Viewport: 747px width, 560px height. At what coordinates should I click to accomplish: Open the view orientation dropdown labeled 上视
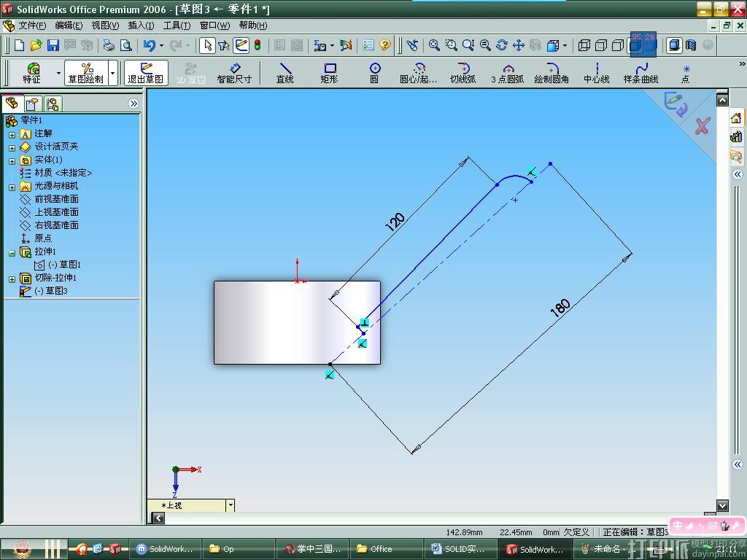(x=231, y=505)
